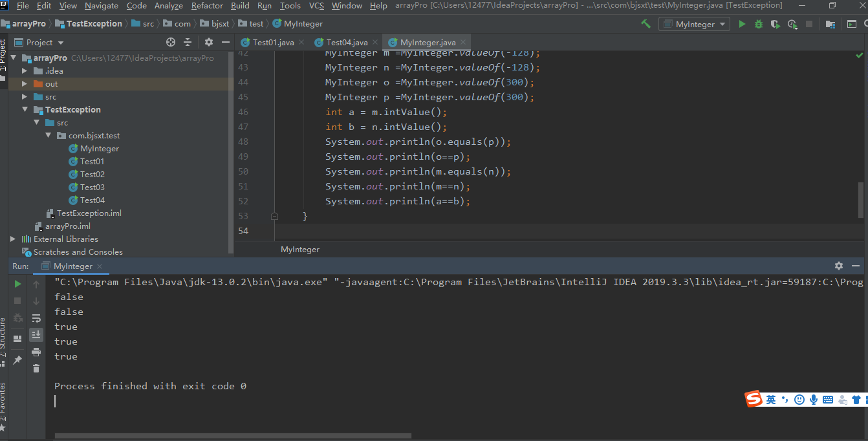
Task: Run MyInteger with coverage
Action: 776,24
